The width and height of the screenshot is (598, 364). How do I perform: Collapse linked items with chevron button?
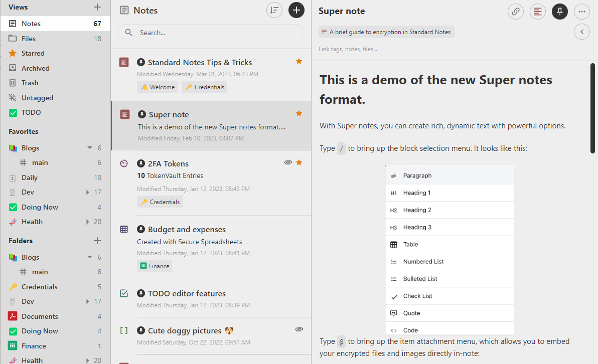(x=582, y=32)
